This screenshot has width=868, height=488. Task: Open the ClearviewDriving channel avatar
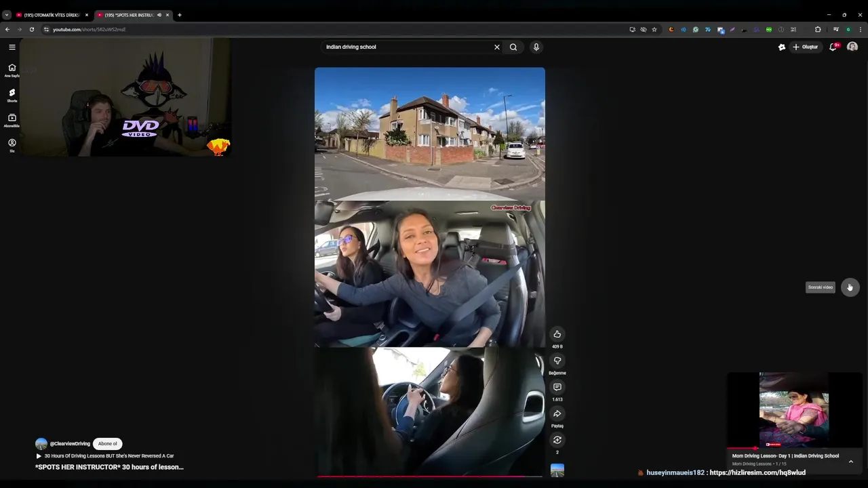point(41,444)
